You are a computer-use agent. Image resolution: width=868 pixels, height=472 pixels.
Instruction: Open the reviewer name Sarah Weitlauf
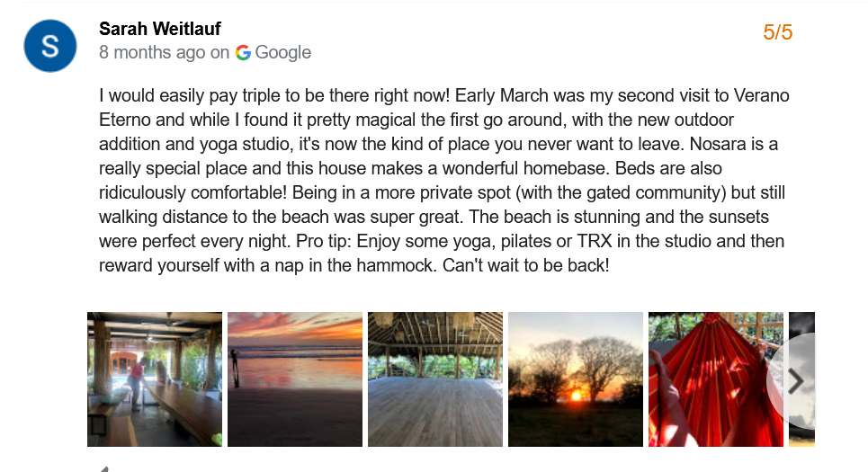coord(160,28)
